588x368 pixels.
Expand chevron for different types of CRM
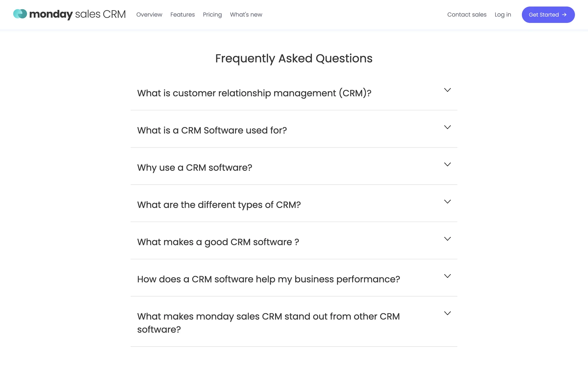coord(447,201)
